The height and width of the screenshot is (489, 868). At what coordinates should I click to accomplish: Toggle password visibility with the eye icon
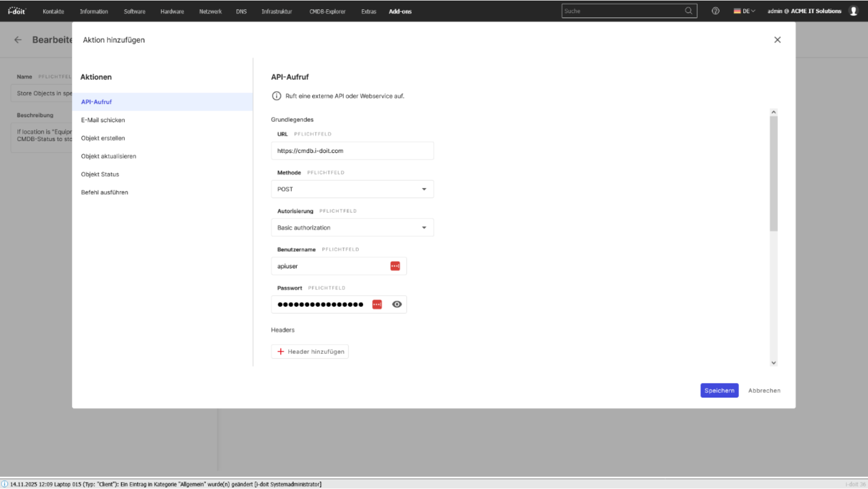(397, 304)
